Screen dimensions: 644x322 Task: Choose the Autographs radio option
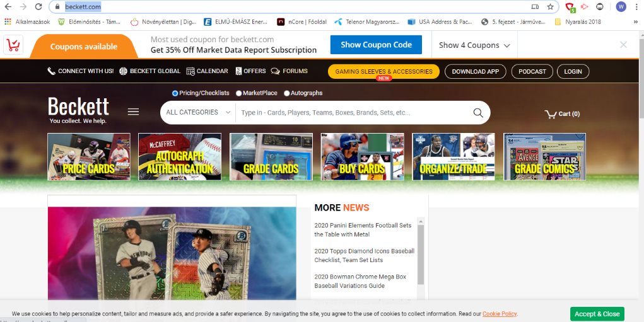(287, 93)
